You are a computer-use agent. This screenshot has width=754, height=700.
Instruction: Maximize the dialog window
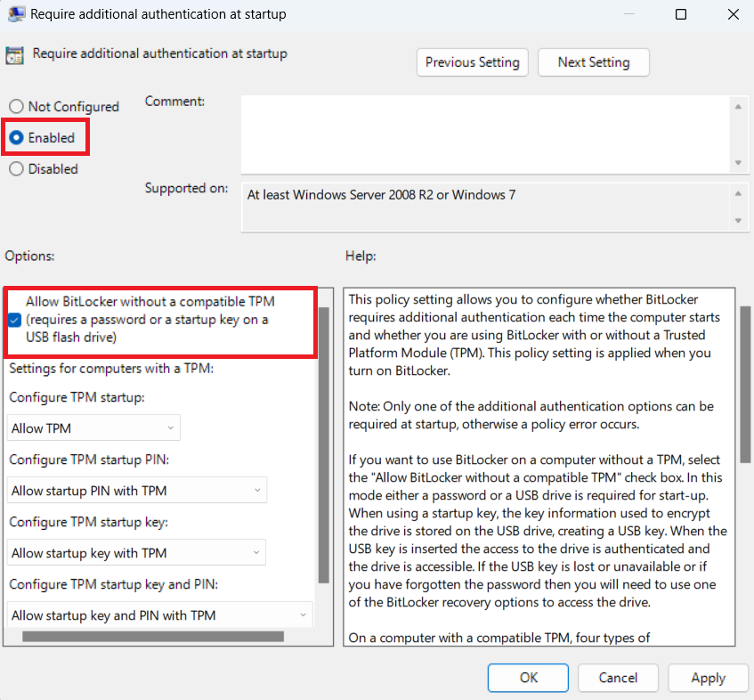680,14
